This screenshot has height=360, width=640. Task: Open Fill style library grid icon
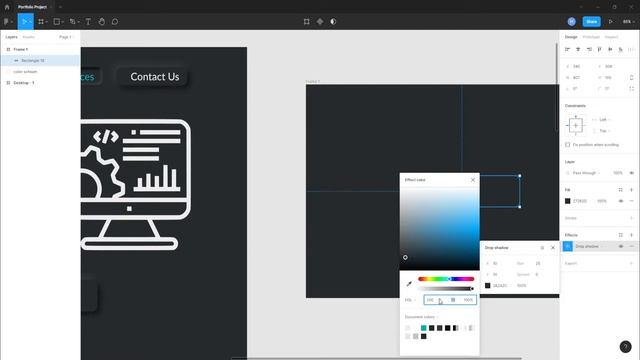(x=620, y=190)
